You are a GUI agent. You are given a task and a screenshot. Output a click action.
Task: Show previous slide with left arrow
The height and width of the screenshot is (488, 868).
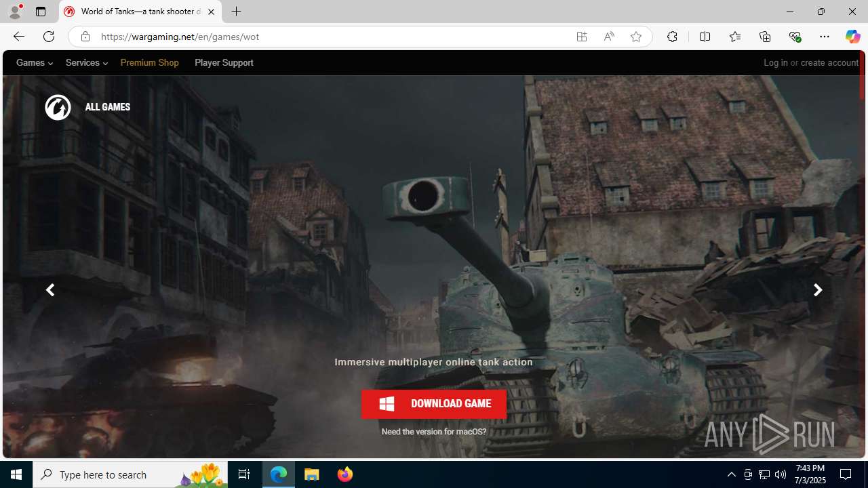click(50, 290)
